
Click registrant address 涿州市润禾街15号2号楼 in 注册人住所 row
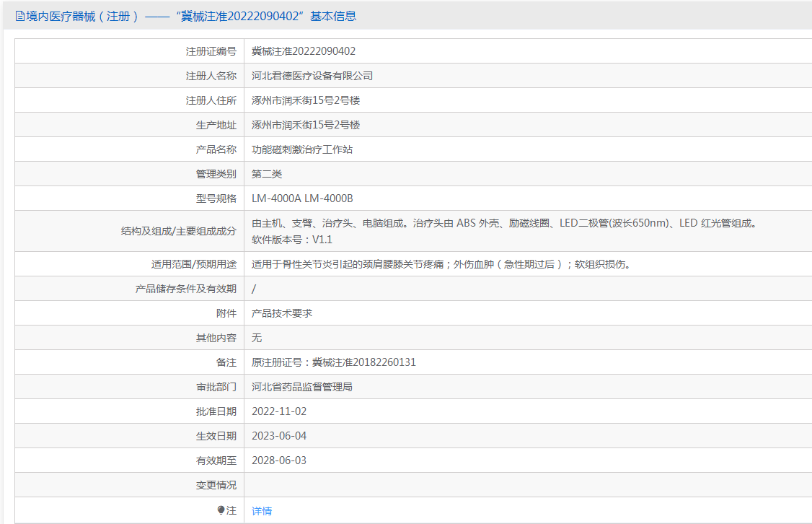[x=306, y=100]
